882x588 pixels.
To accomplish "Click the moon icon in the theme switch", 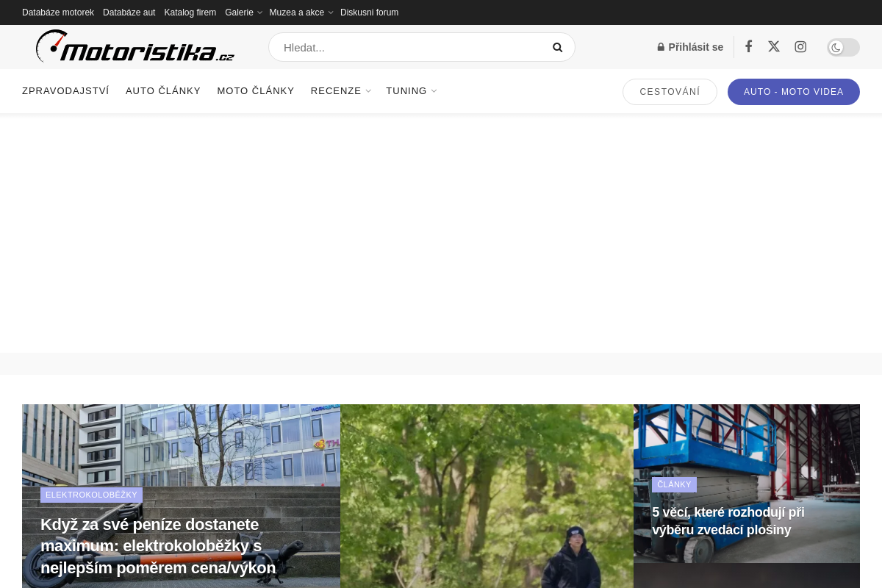I will [836, 47].
